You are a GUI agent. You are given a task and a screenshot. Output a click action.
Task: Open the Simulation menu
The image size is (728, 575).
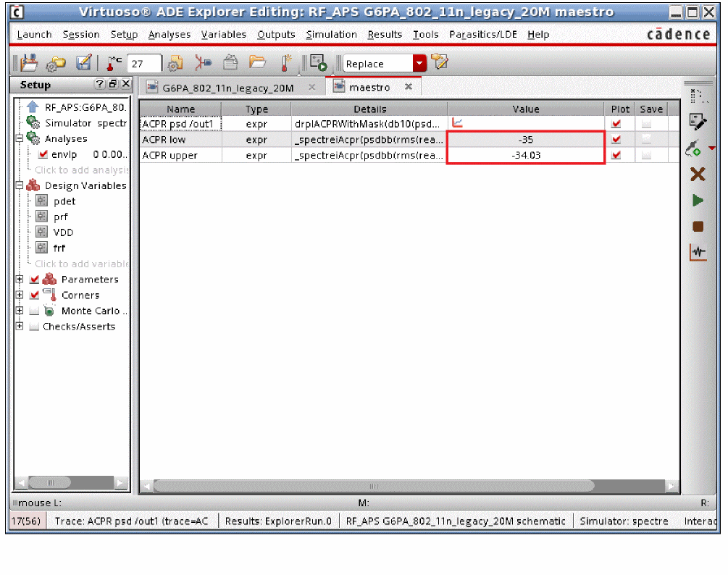click(x=332, y=34)
